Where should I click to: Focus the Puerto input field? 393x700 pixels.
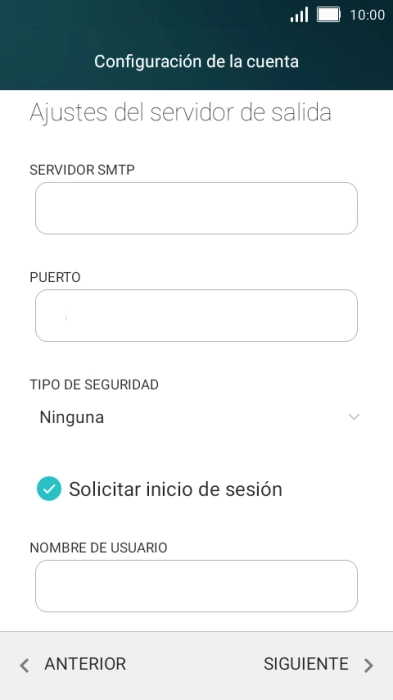tap(196, 316)
